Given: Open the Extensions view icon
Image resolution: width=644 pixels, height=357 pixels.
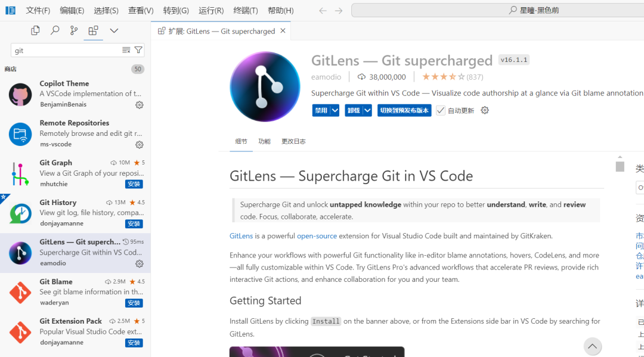Looking at the screenshot, I should (x=93, y=30).
